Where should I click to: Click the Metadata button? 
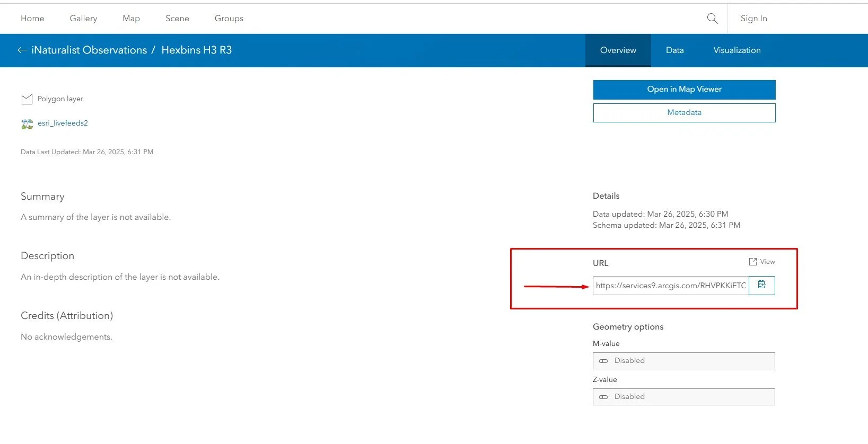point(684,113)
